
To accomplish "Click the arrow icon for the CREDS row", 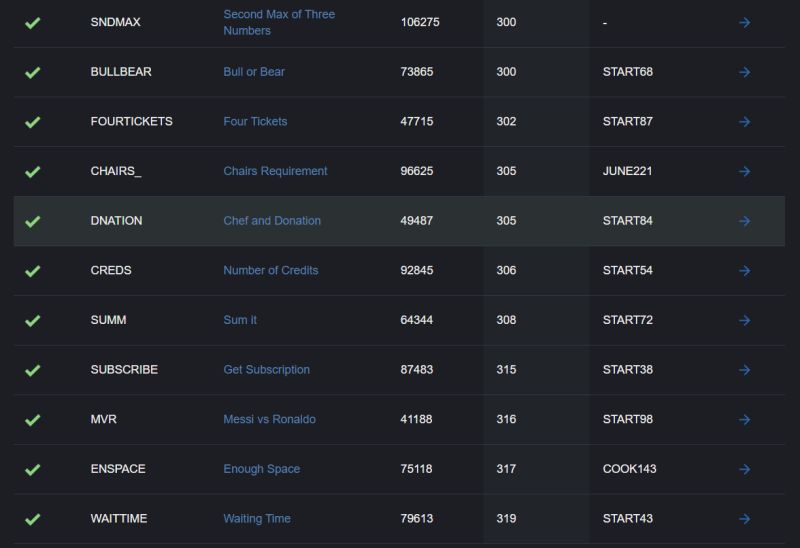I will tap(744, 271).
